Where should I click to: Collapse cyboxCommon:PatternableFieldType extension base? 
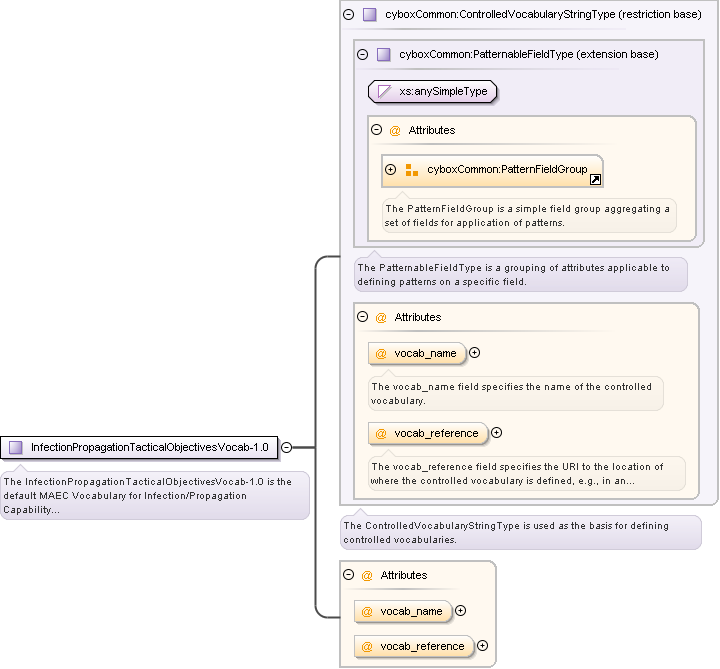(362, 54)
